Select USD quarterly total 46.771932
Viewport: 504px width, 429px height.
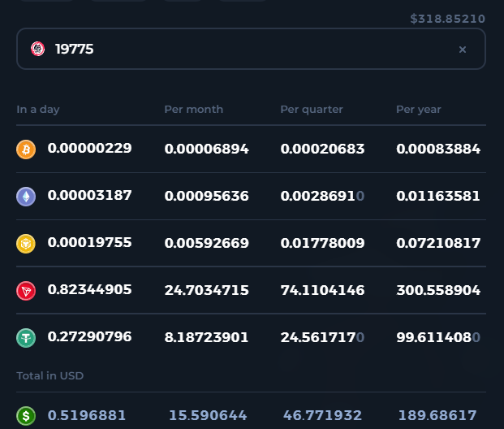pos(322,415)
